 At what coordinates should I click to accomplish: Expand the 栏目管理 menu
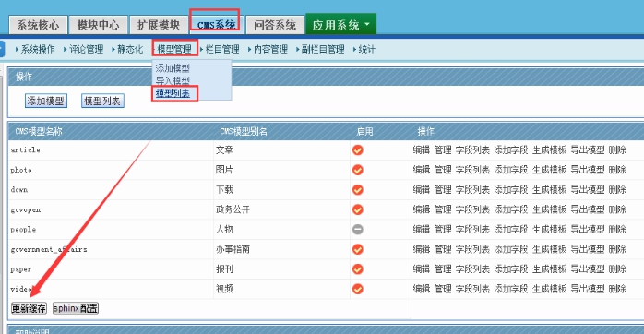click(x=221, y=49)
